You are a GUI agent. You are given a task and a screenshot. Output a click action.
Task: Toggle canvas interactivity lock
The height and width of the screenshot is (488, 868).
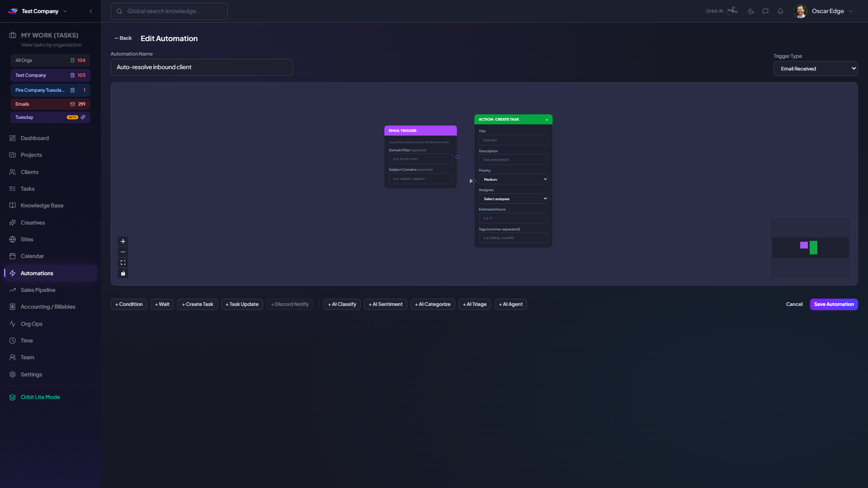coord(123,273)
